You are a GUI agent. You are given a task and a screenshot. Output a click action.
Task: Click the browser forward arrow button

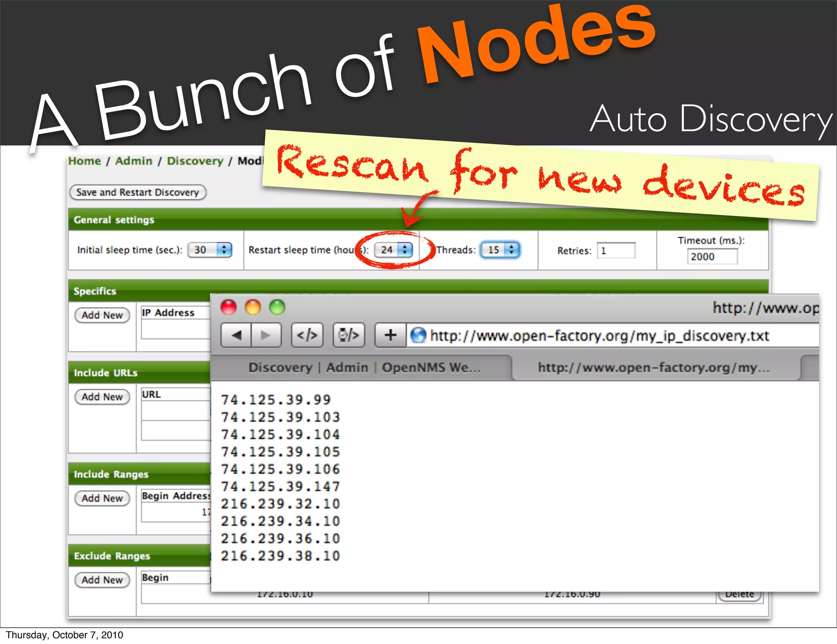(266, 335)
